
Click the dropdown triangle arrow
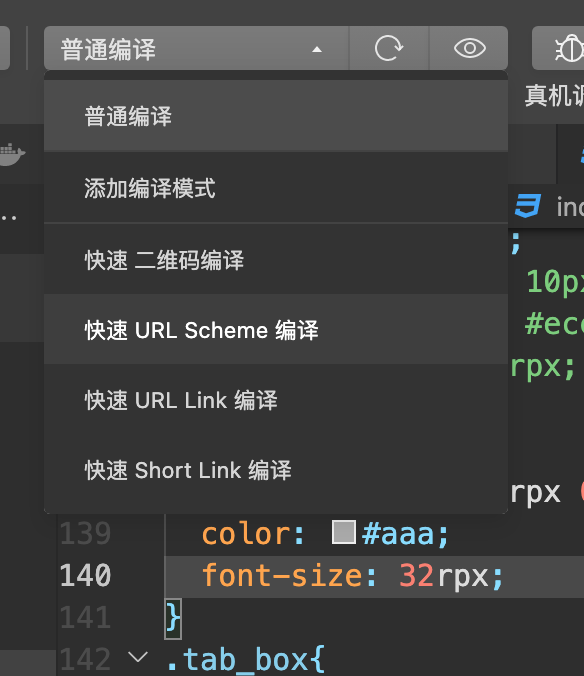click(x=317, y=50)
